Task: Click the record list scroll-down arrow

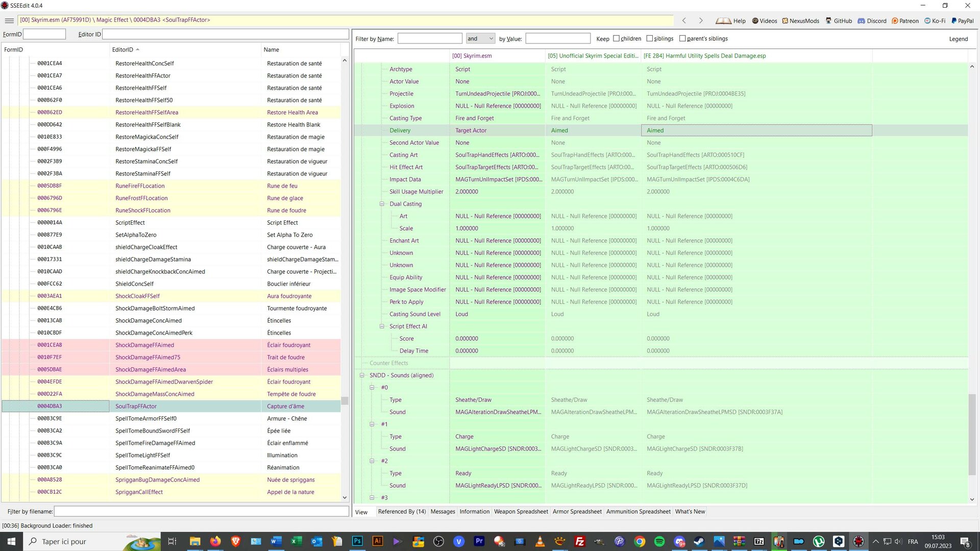Action: point(345,497)
